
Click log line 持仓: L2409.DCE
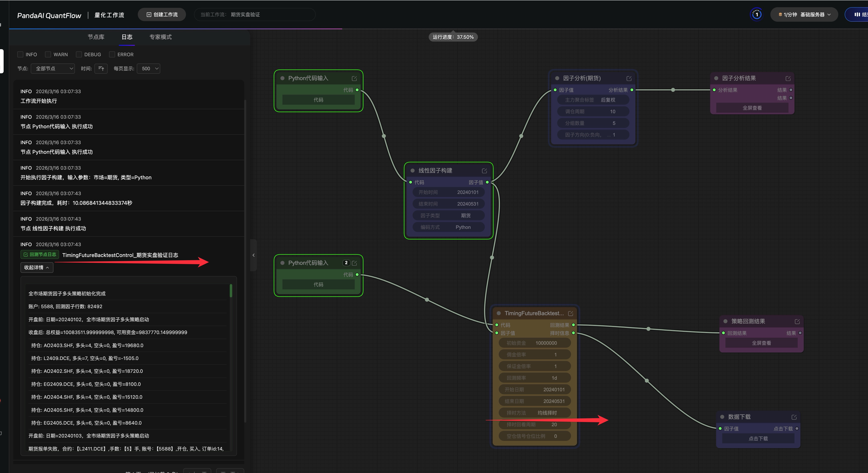click(x=127, y=358)
